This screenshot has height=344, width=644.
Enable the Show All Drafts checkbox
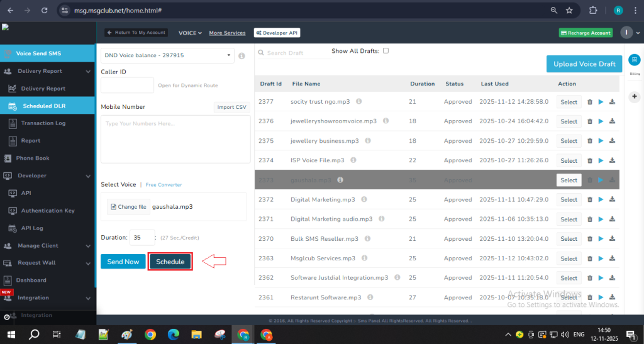pyautogui.click(x=386, y=51)
